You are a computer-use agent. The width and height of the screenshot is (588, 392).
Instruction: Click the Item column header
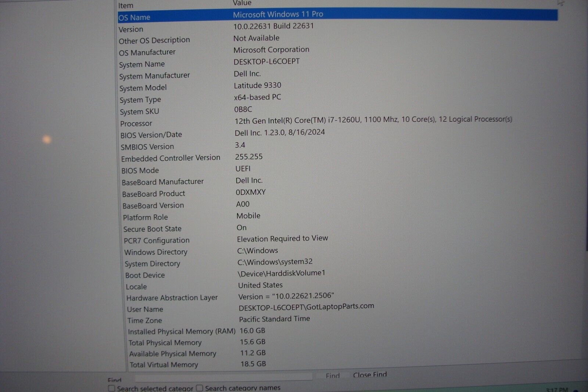point(126,6)
